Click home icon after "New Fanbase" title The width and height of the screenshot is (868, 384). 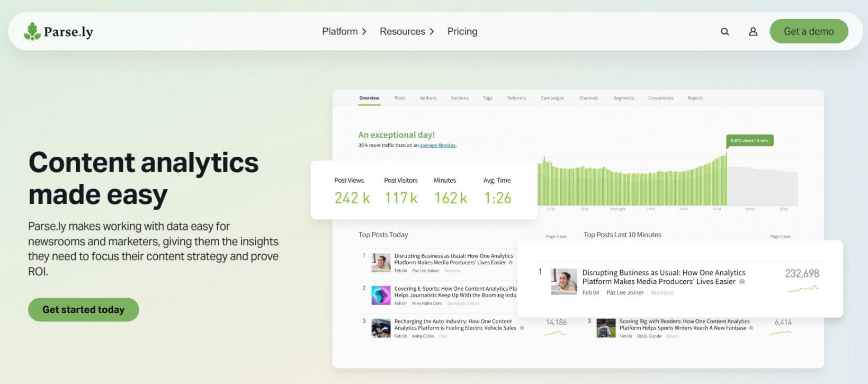tap(751, 328)
